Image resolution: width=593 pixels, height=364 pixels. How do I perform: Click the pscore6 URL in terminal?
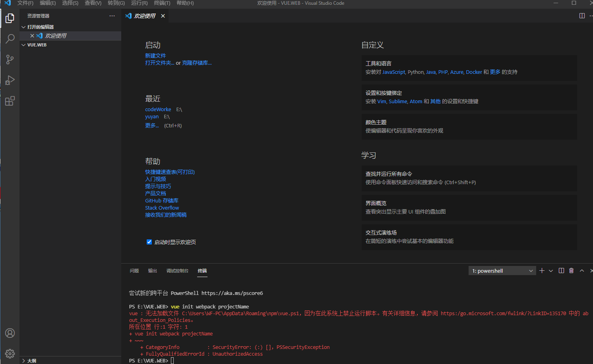tap(232, 293)
